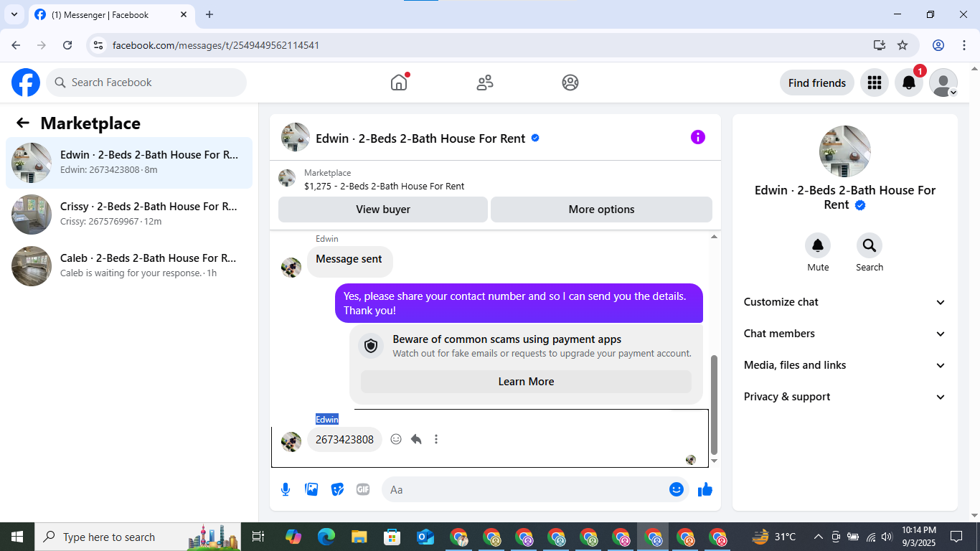Screen dimensions: 980x551
Task: Open Edwin's large profile picture in sidebar
Action: pos(845,151)
